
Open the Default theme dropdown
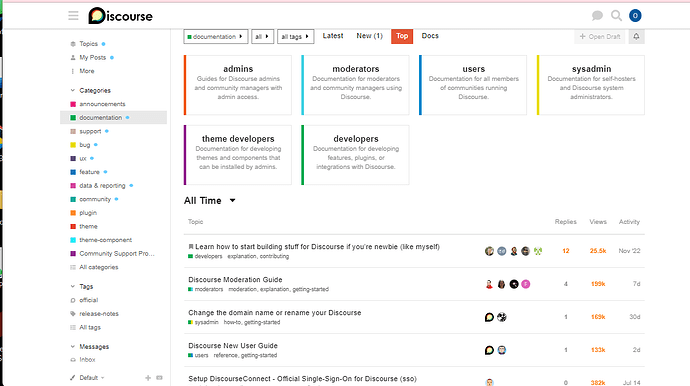pos(92,378)
